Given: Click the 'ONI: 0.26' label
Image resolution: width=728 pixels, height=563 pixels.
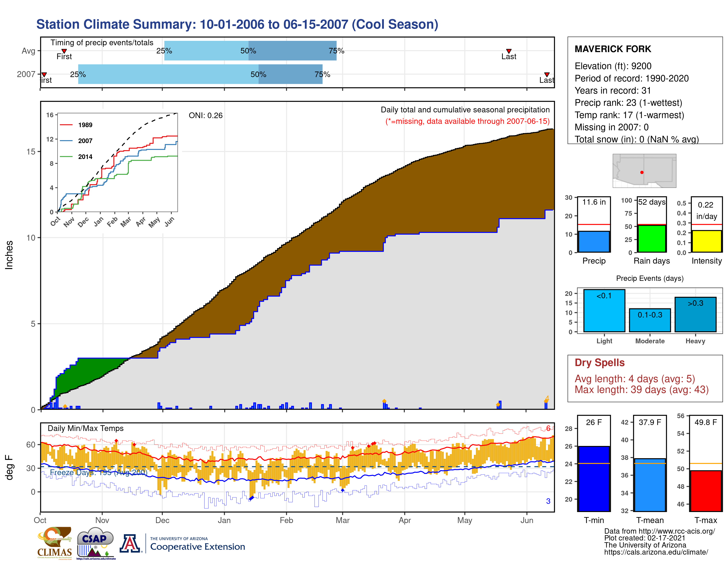Looking at the screenshot, I should (x=205, y=115).
